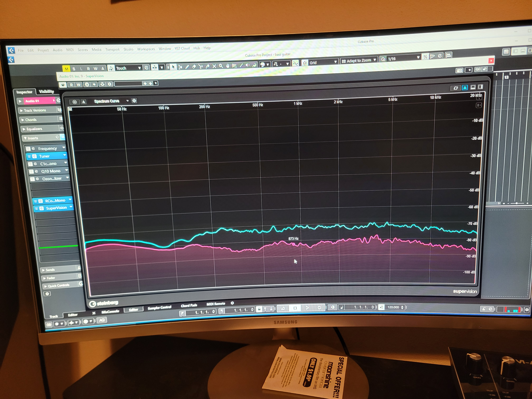Open the MIDI Remote lower zone tab
This screenshot has height=399, width=532.
tap(216, 304)
